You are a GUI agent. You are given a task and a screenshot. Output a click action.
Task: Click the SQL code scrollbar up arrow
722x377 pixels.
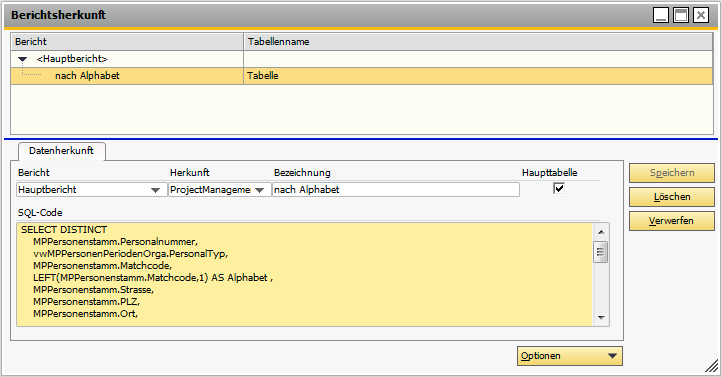click(601, 232)
